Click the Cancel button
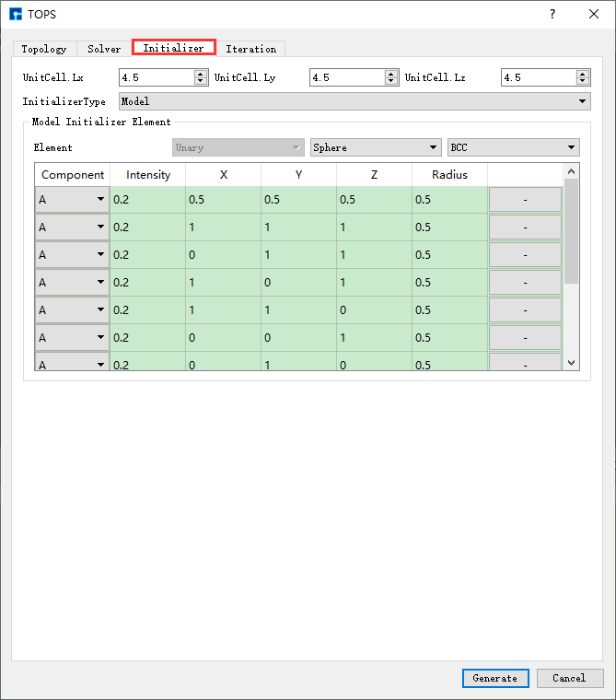This screenshot has width=616, height=700. tap(569, 678)
